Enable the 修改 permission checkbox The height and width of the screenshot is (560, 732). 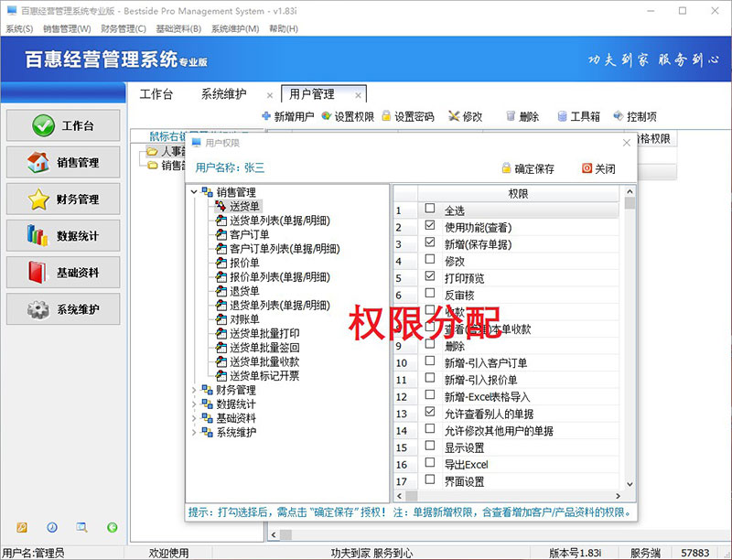click(x=430, y=259)
